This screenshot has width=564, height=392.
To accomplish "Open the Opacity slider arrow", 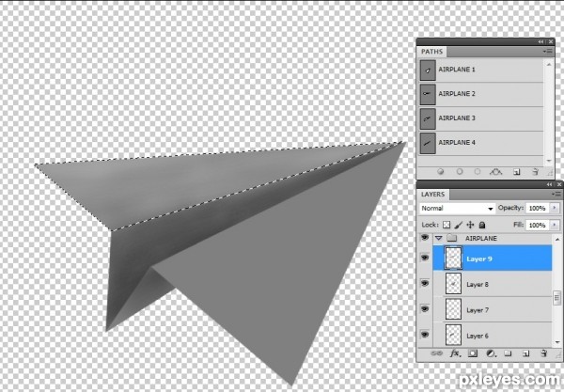I will (555, 209).
